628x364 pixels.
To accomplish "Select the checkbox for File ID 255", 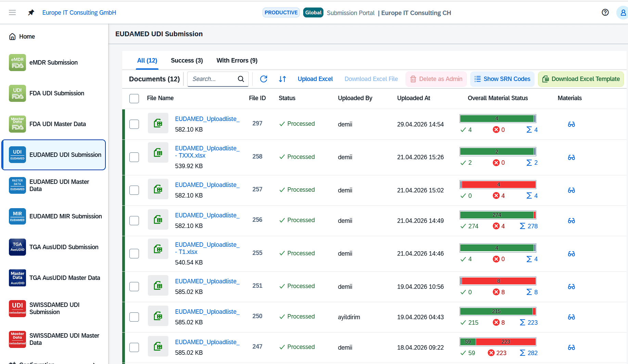I will point(134,254).
